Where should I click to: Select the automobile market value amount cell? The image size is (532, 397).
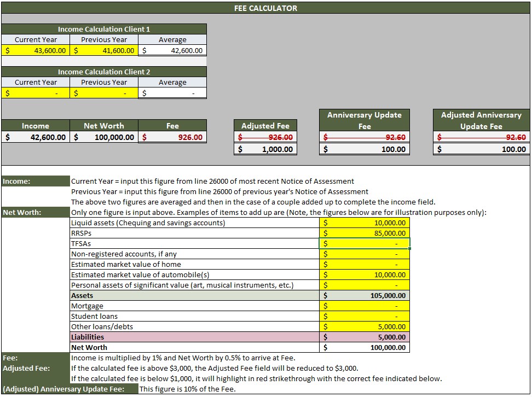pos(365,275)
